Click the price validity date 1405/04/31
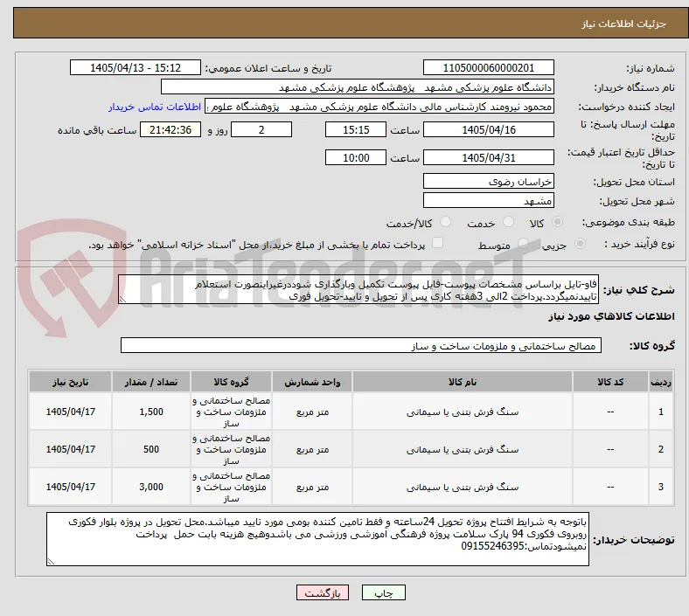The image size is (689, 616). (x=488, y=157)
